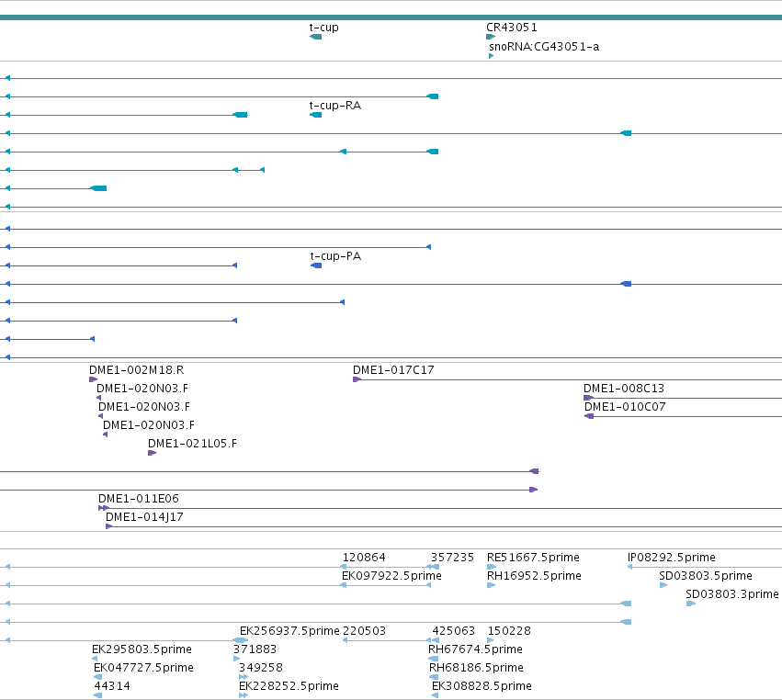Viewport: 782px width, 700px height.
Task: Select the EK295803.5prime EST
Action: (142, 649)
